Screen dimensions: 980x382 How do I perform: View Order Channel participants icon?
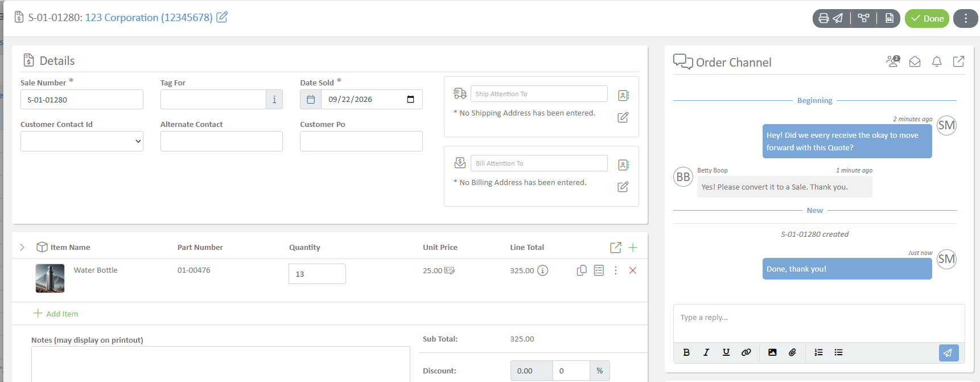(893, 61)
